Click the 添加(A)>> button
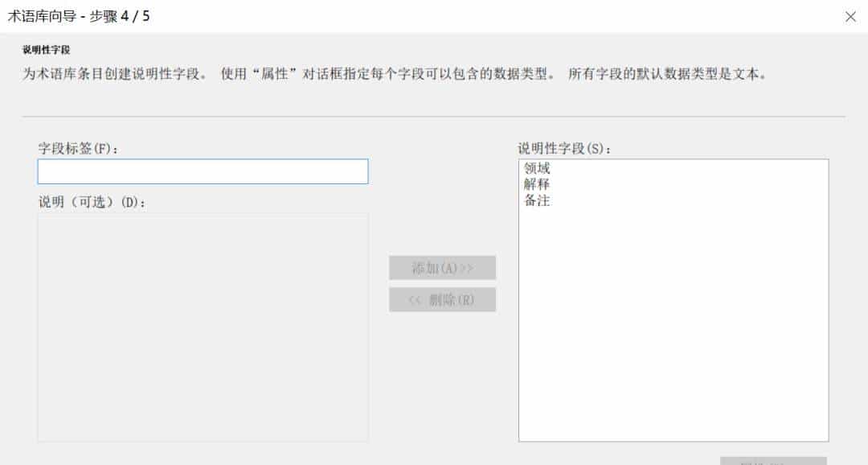 click(442, 268)
